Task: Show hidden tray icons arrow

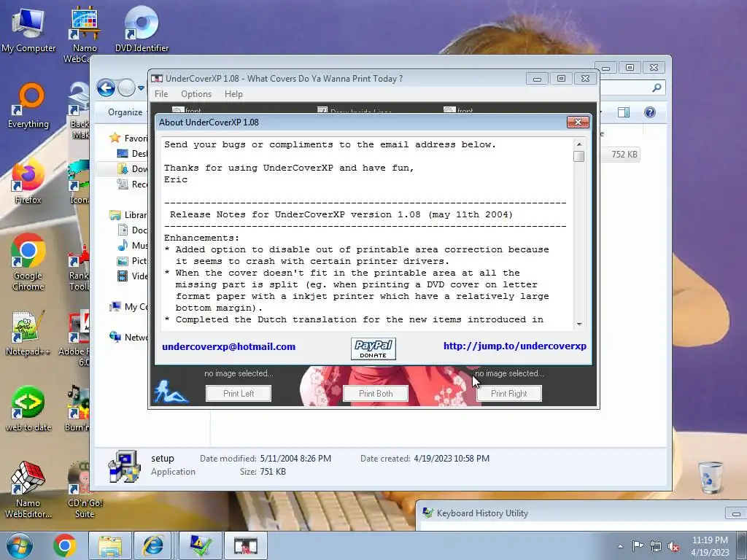Action: [620, 546]
